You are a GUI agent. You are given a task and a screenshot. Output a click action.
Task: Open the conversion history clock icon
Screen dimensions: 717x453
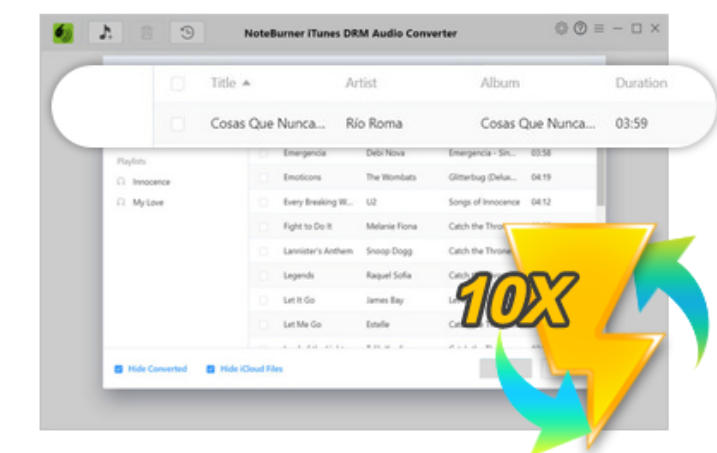tap(186, 32)
